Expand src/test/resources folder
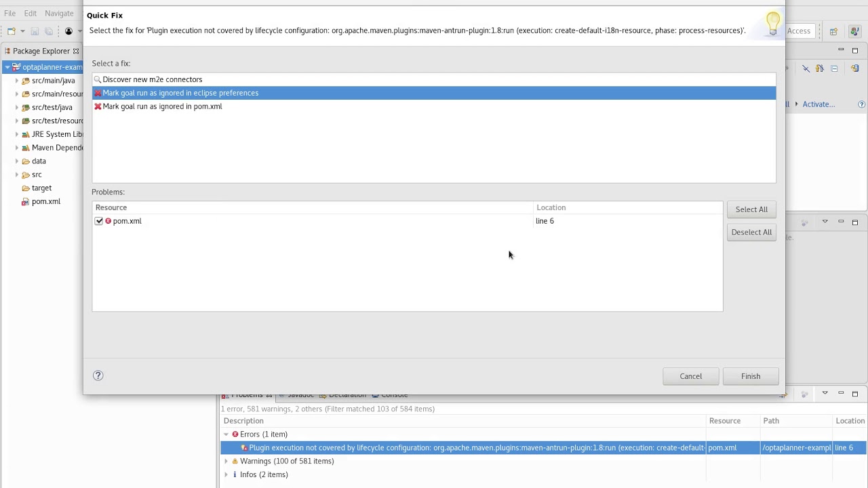The width and height of the screenshot is (868, 488). [x=17, y=121]
